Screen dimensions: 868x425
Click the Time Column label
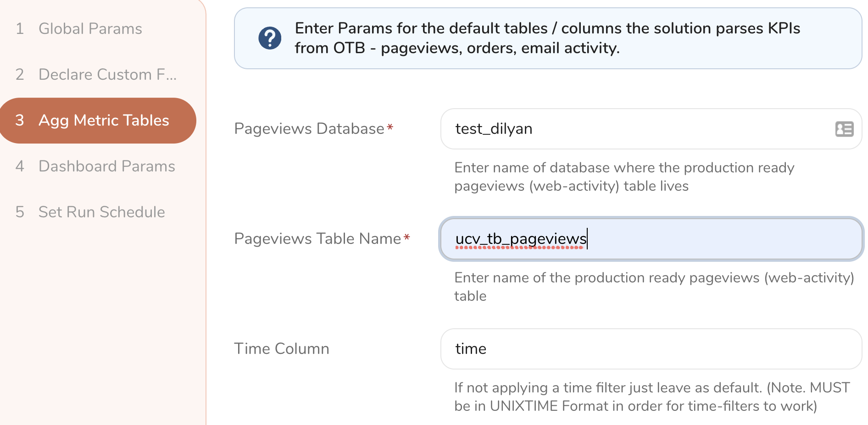click(282, 349)
